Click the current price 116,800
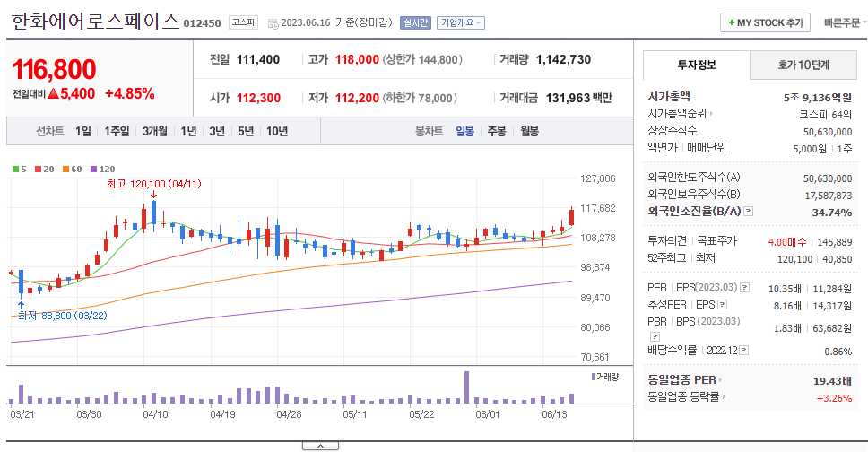Screen dimensions: 868x452 (54, 70)
